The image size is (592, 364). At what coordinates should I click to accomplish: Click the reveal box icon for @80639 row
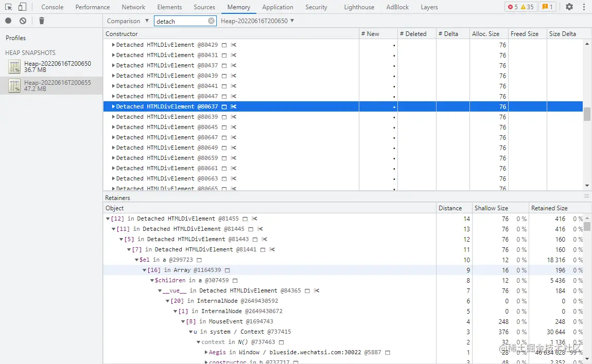tap(224, 117)
